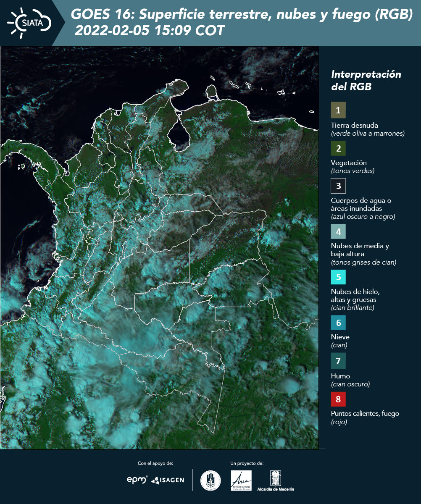Click the '(tonos verdes)' description
The width and height of the screenshot is (421, 504).
(353, 171)
